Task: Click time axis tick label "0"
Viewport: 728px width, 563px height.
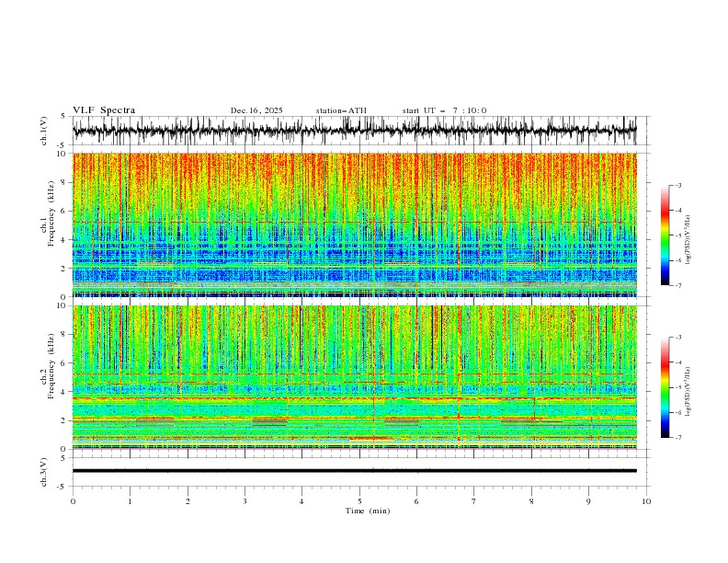Action: point(73,501)
